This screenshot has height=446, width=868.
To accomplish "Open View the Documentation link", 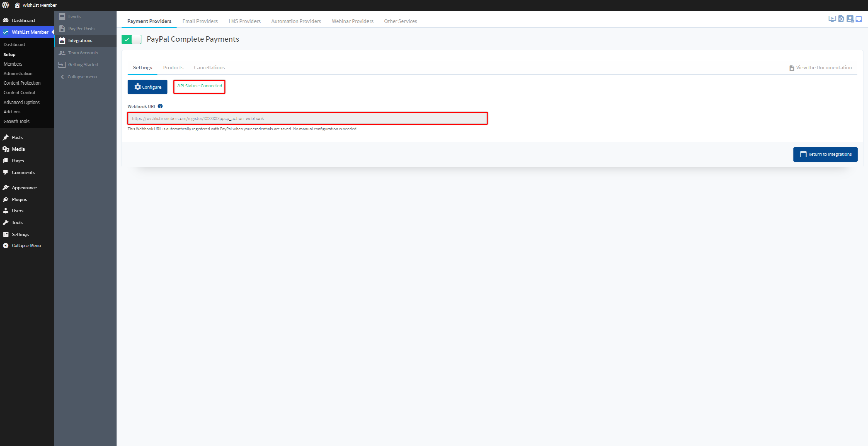I will pos(820,68).
